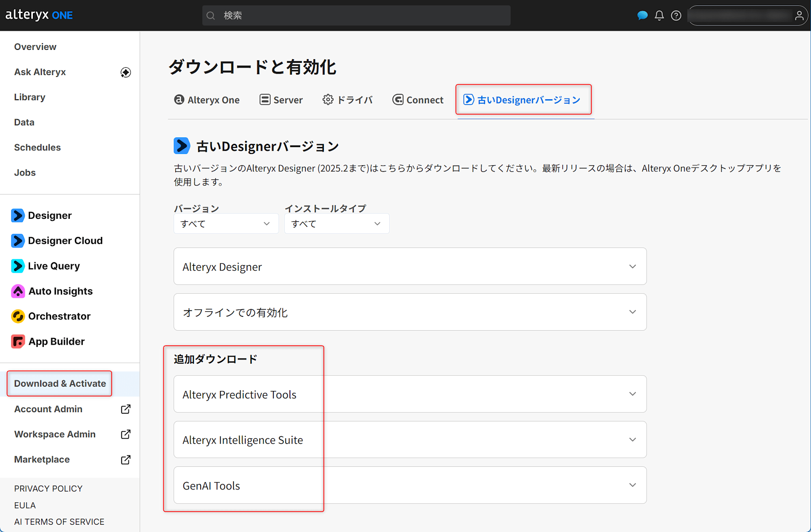Click the 古いDesignerバージョン tab icon
The width and height of the screenshot is (811, 532).
coord(469,99)
